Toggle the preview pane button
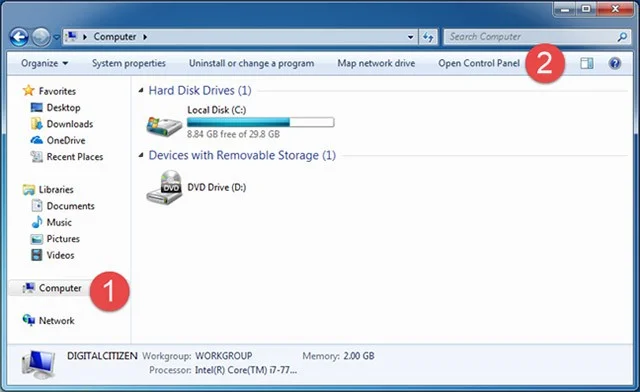 tap(587, 63)
